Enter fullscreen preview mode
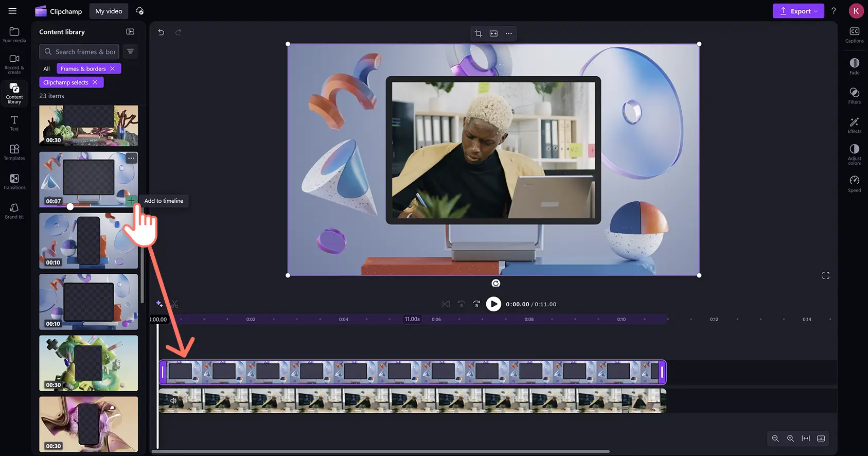 (826, 275)
